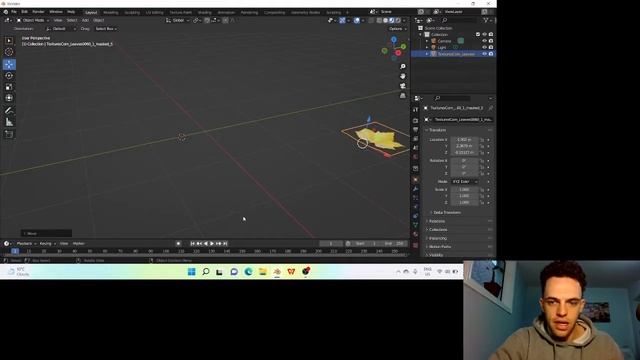Play animation forward

pyautogui.click(x=212, y=244)
